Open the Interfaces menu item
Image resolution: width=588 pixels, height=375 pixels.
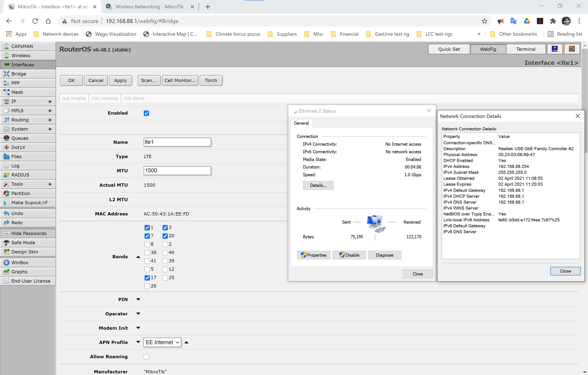pos(28,65)
